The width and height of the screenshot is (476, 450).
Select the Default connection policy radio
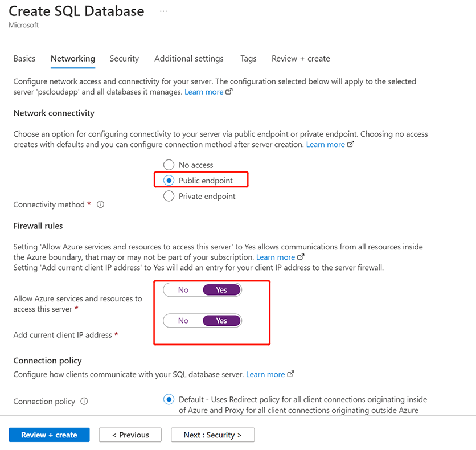pyautogui.click(x=169, y=399)
